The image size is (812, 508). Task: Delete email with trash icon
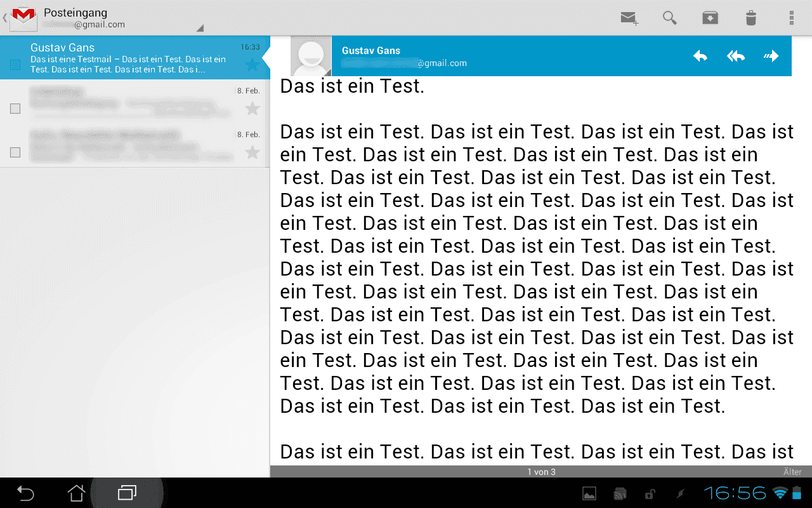pos(750,18)
